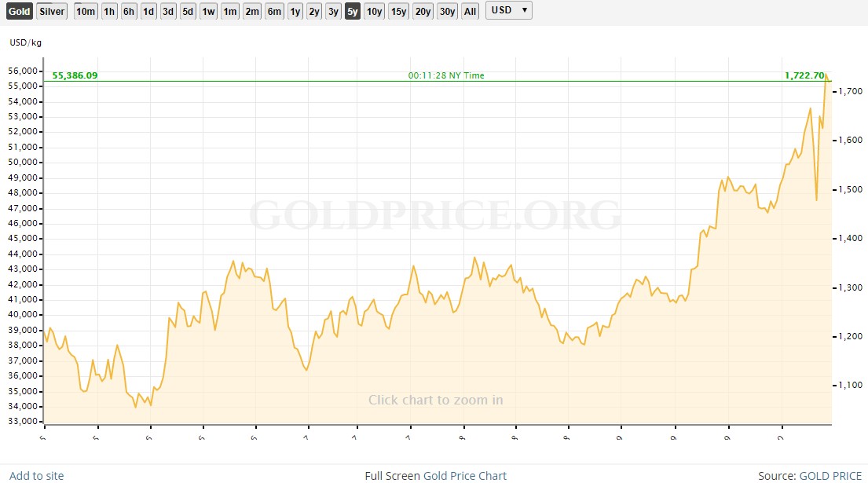Select the 30y chart range

click(x=447, y=11)
